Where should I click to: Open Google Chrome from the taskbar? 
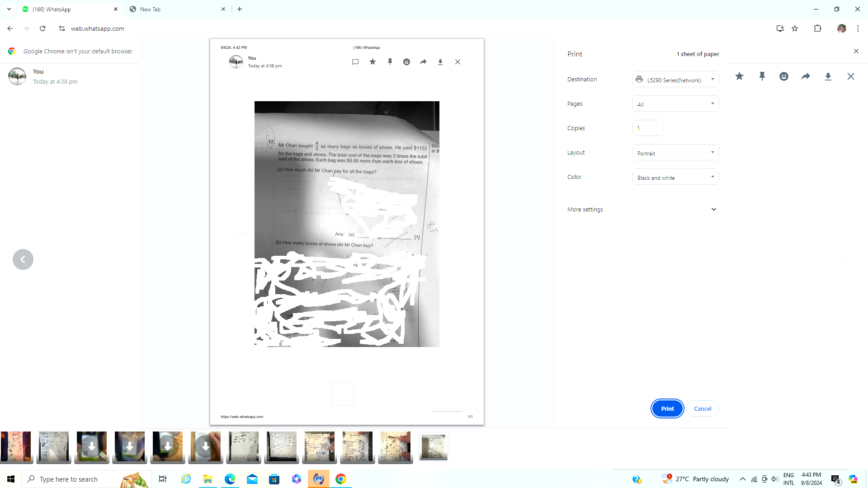341,479
